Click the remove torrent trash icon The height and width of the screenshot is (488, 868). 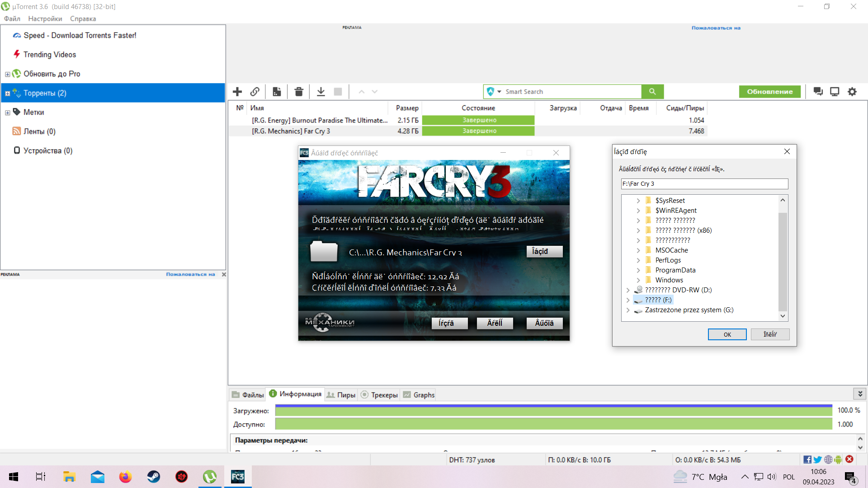[x=298, y=92]
